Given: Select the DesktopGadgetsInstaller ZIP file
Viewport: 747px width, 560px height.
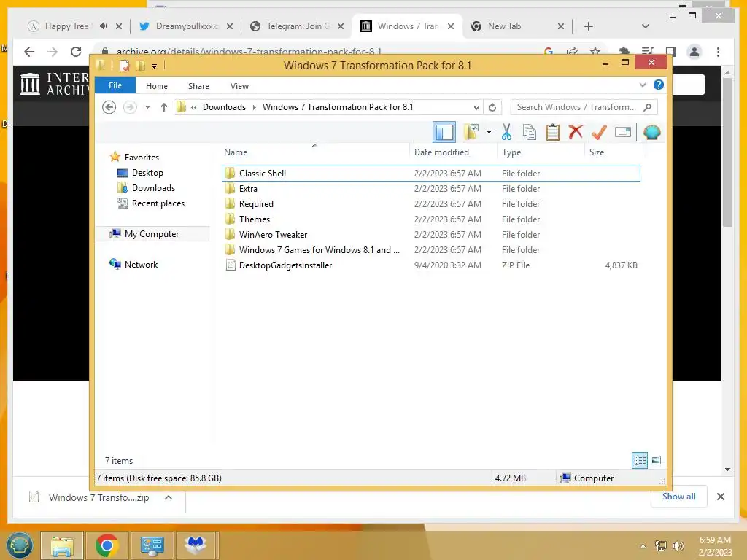Looking at the screenshot, I should pos(430,265).
